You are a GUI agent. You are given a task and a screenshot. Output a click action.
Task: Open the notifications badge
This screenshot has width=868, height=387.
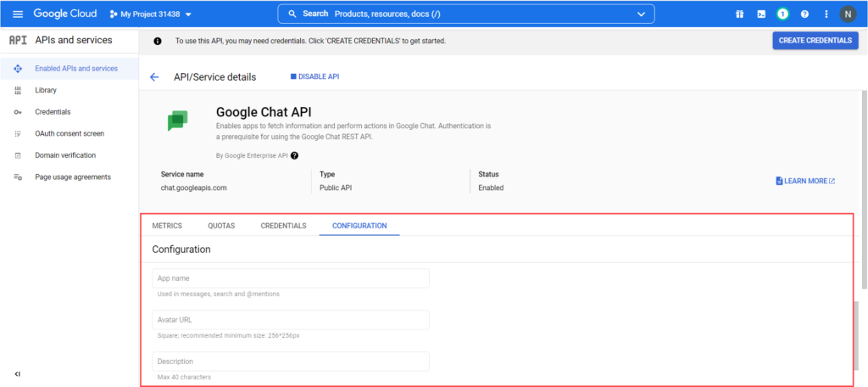782,14
